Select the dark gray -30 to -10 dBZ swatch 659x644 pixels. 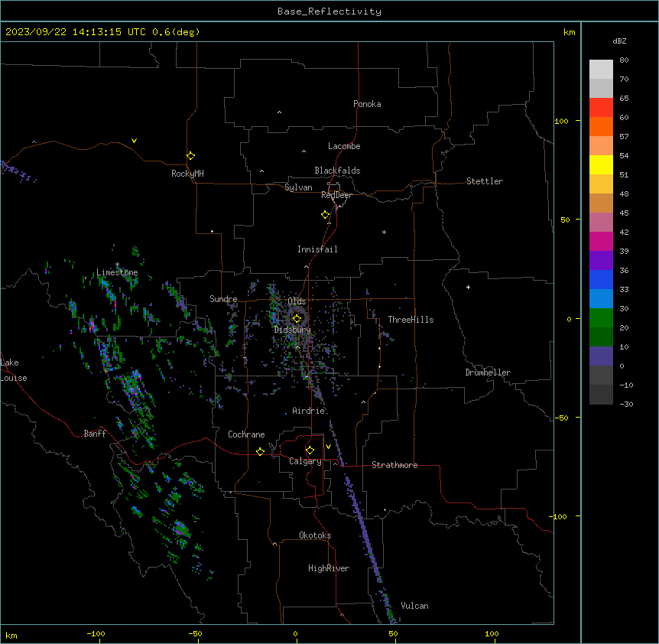point(601,395)
